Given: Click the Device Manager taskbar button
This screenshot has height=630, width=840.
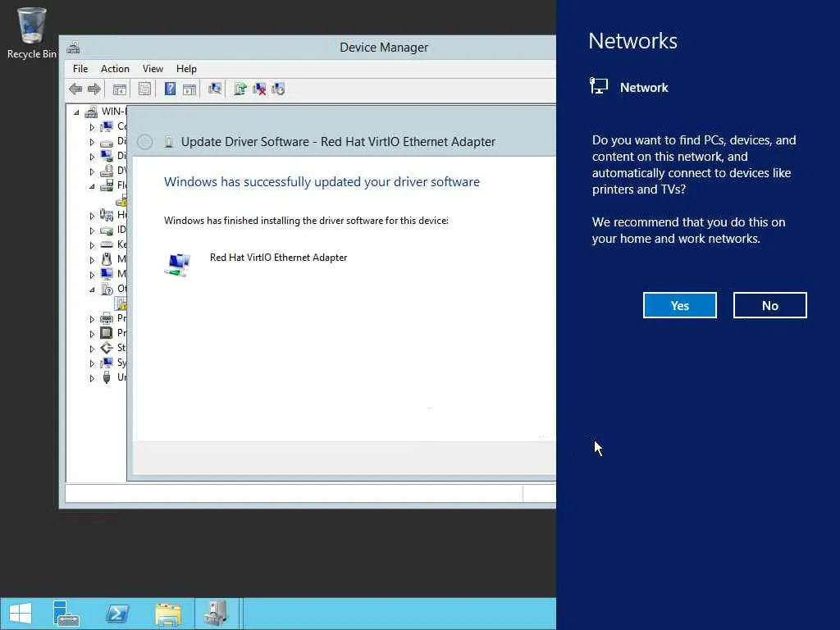Looking at the screenshot, I should tap(216, 614).
